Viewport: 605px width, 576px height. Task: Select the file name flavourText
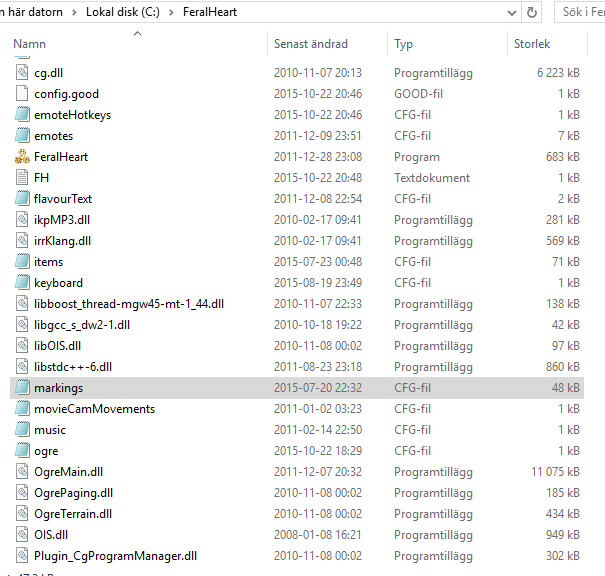click(x=63, y=199)
